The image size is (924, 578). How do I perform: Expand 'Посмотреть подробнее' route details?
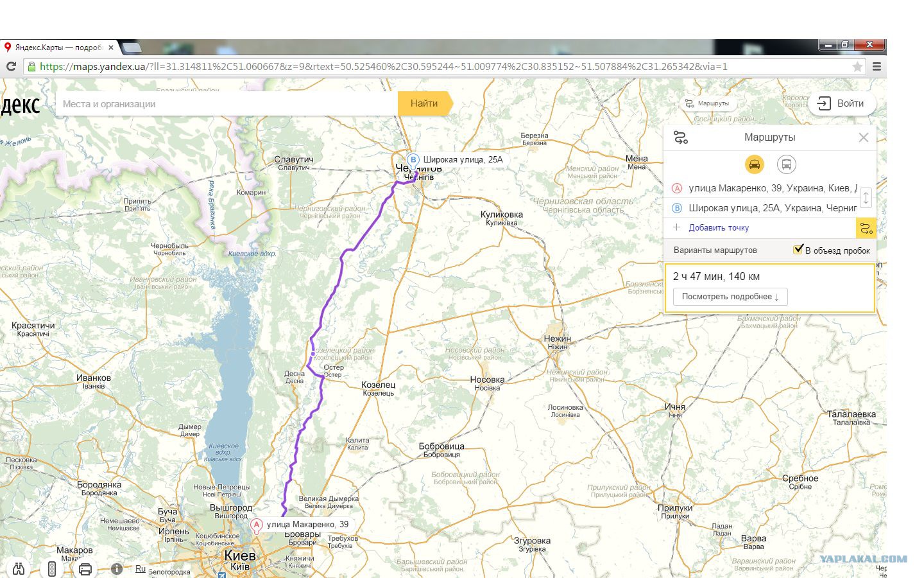730,297
